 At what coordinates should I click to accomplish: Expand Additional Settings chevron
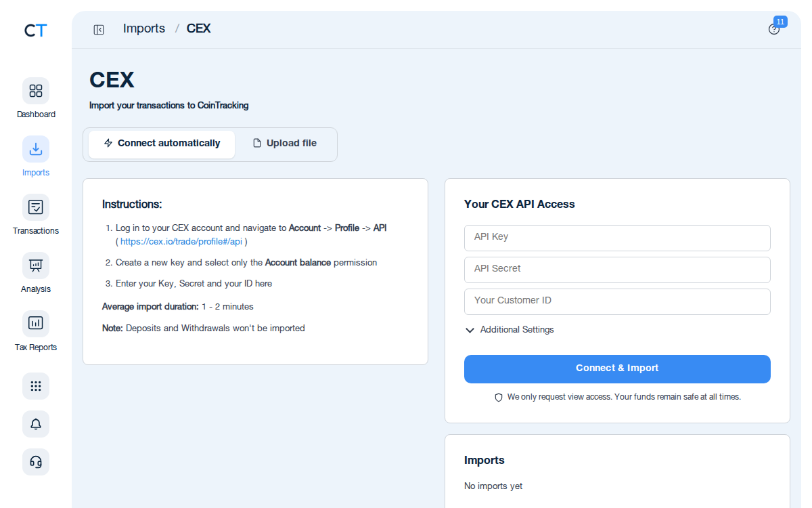pyautogui.click(x=470, y=330)
